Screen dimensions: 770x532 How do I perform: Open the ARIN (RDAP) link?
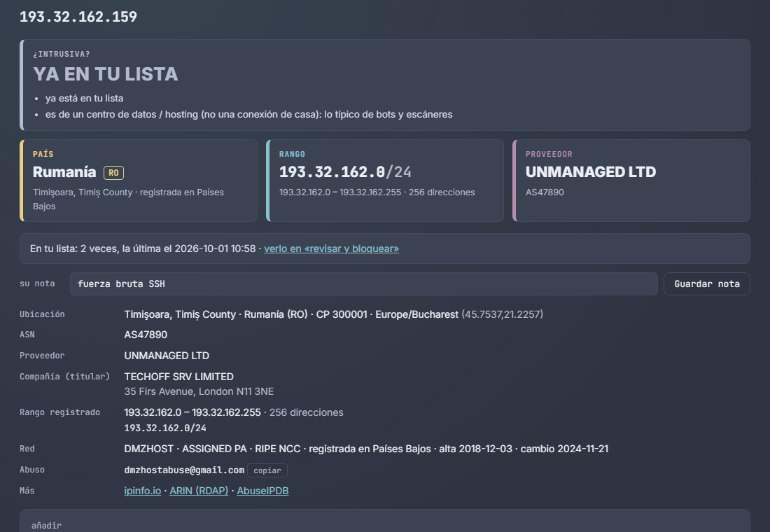coord(199,491)
